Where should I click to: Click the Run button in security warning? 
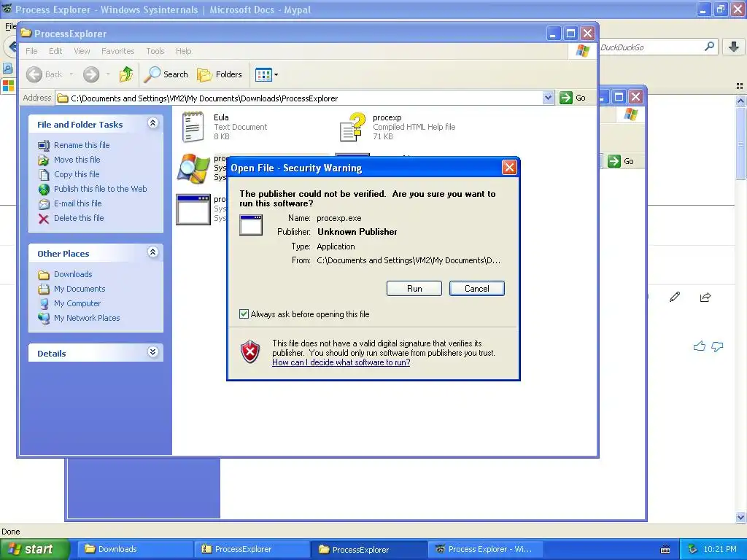(414, 289)
